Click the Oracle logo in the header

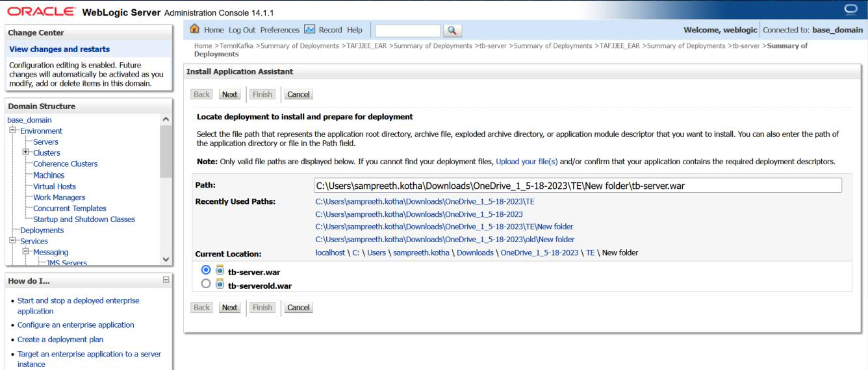click(x=42, y=12)
